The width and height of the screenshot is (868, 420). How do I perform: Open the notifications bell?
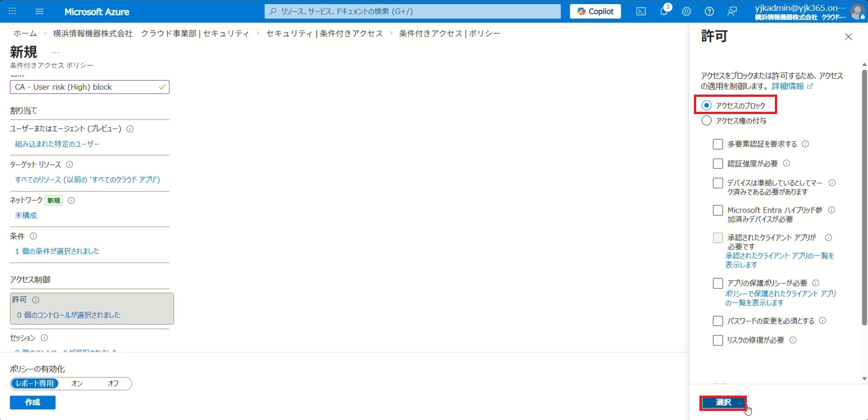664,11
